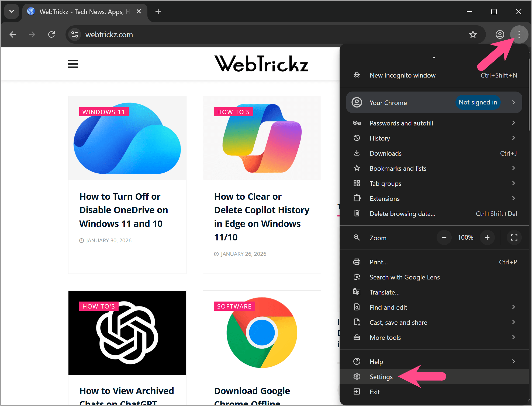Open Downloads from menu
The height and width of the screenshot is (406, 532).
(434, 153)
